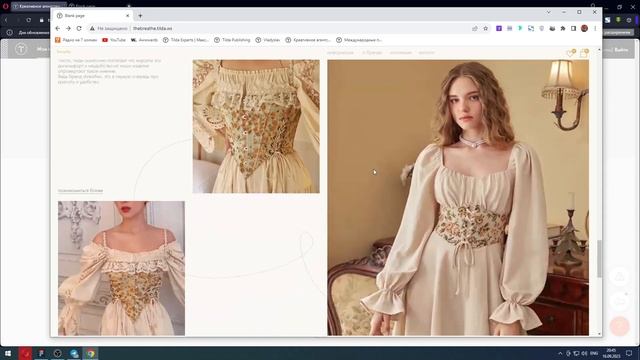
Task: Open the wishlist heart icon on site
Action: (x=570, y=53)
